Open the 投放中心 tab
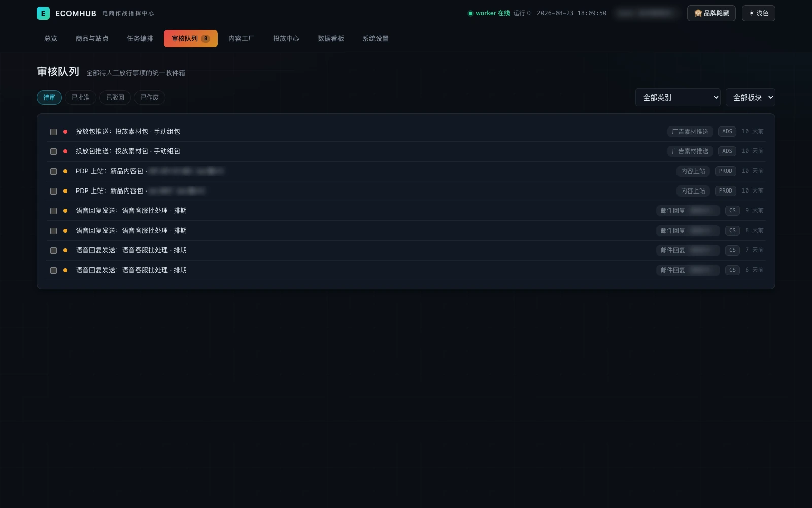Image resolution: width=812 pixels, height=508 pixels. (286, 39)
